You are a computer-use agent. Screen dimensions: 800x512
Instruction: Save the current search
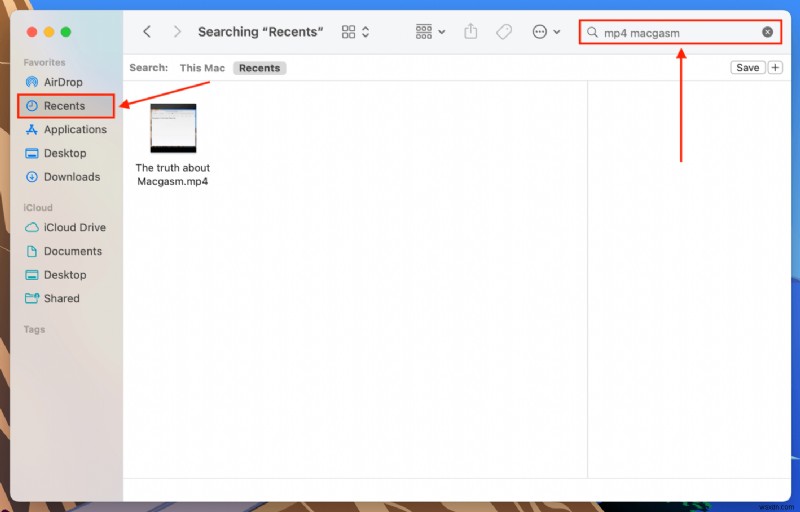pos(747,68)
